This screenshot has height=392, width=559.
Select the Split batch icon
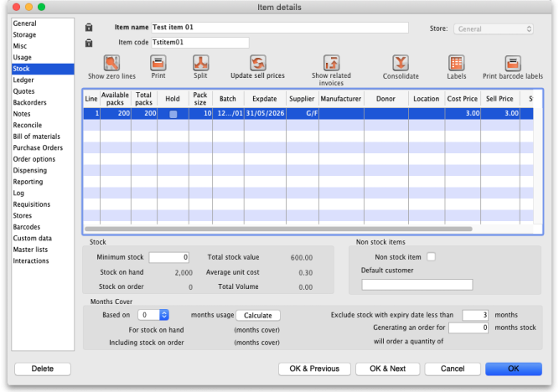(x=200, y=63)
